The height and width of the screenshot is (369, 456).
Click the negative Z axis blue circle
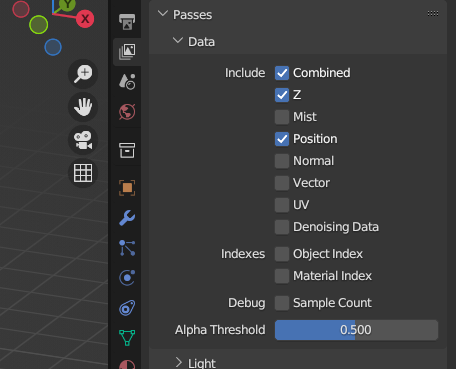tap(53, 47)
